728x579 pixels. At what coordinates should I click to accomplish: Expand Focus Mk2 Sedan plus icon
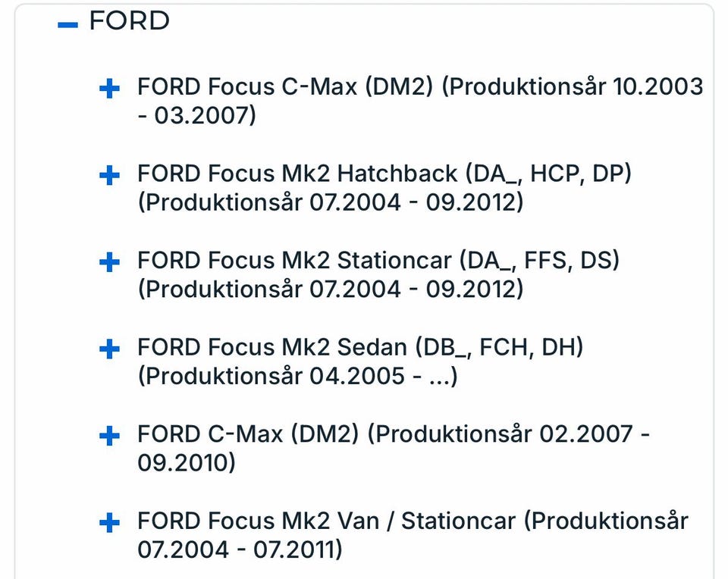tap(110, 349)
